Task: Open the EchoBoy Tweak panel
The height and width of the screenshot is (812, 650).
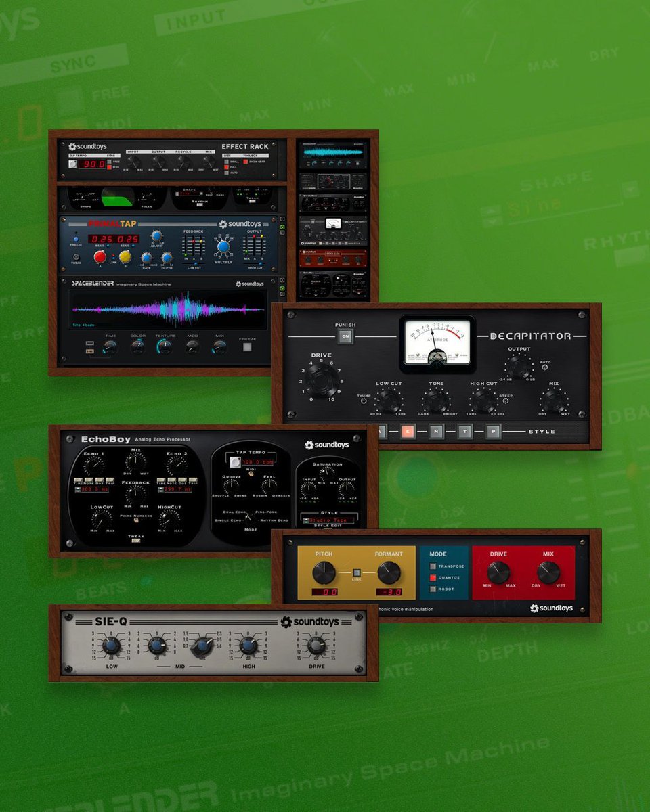Action: pos(135,541)
